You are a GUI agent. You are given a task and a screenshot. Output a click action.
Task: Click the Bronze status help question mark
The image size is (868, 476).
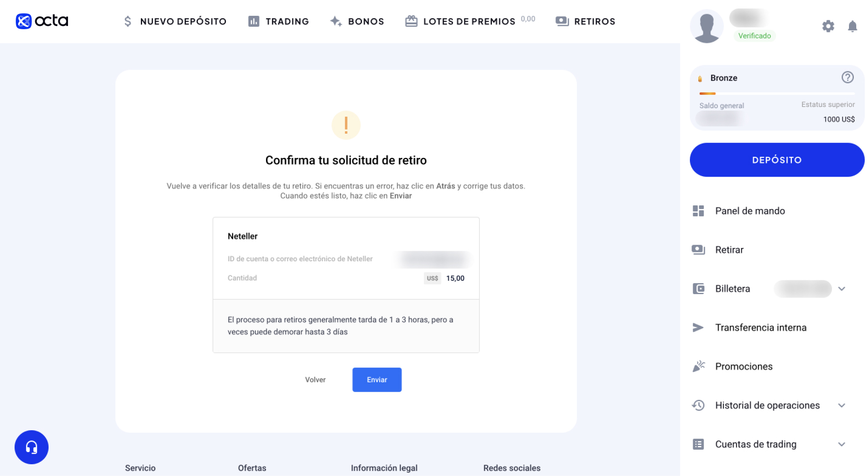[847, 77]
